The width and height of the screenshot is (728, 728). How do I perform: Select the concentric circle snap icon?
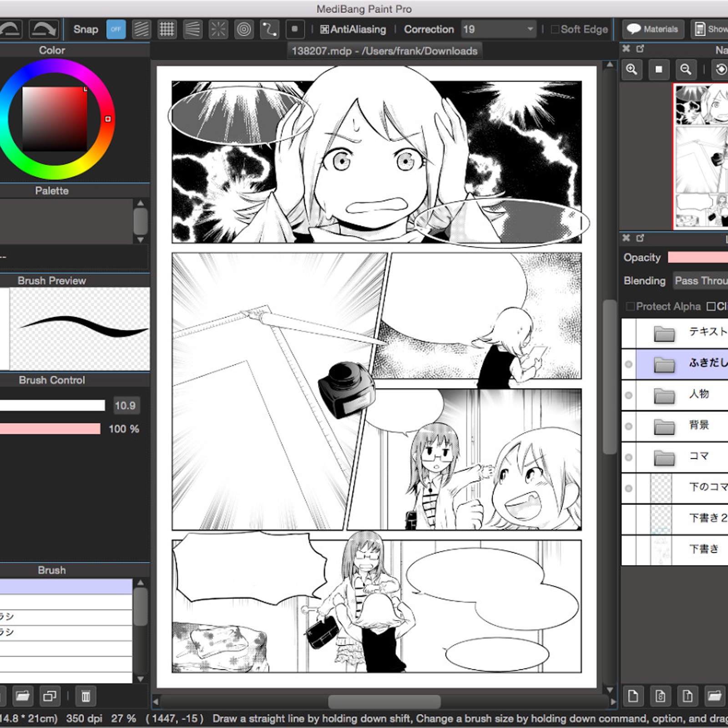tap(244, 30)
